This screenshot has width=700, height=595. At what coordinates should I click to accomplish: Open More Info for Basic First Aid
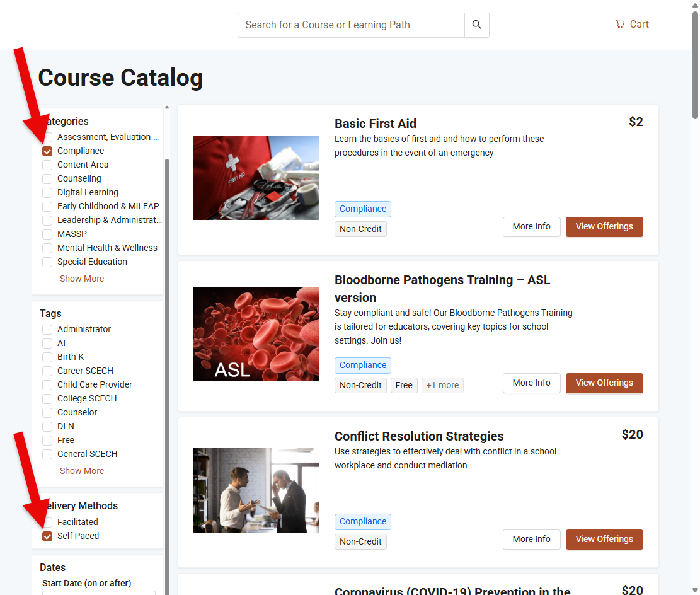point(531,226)
